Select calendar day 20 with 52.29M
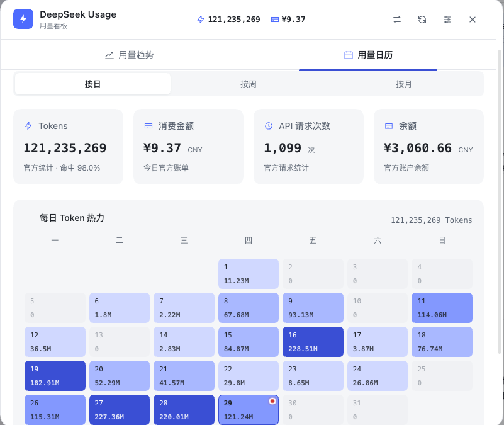Viewport: 504px width, 425px height. pyautogui.click(x=120, y=376)
